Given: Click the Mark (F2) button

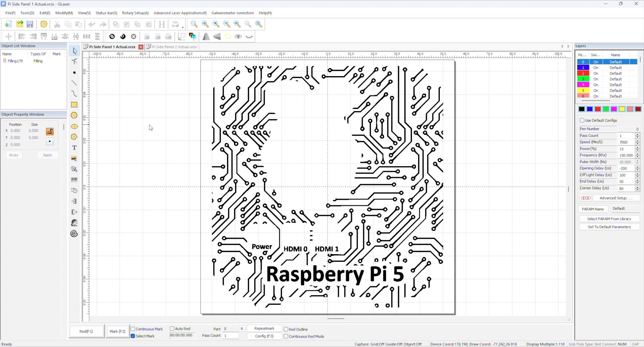Looking at the screenshot, I should pyautogui.click(x=117, y=331).
